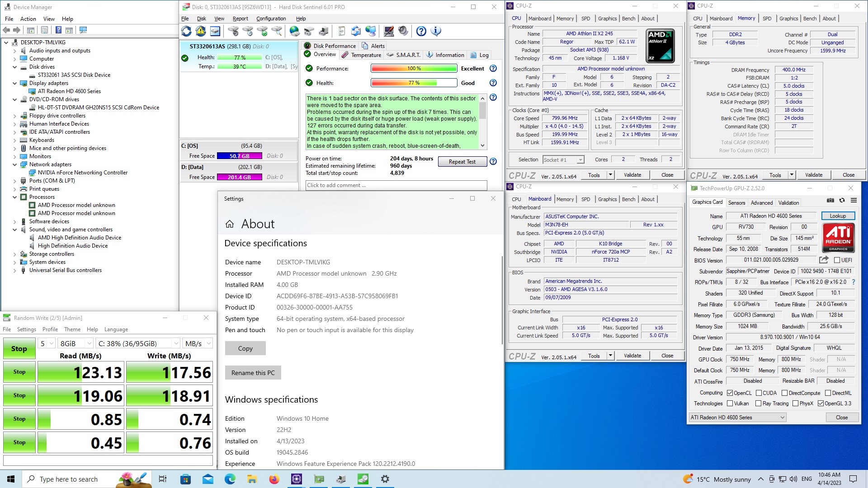Open GPU-Z hamburger menu
Viewport: 868px width, 488px height.
point(854,200)
